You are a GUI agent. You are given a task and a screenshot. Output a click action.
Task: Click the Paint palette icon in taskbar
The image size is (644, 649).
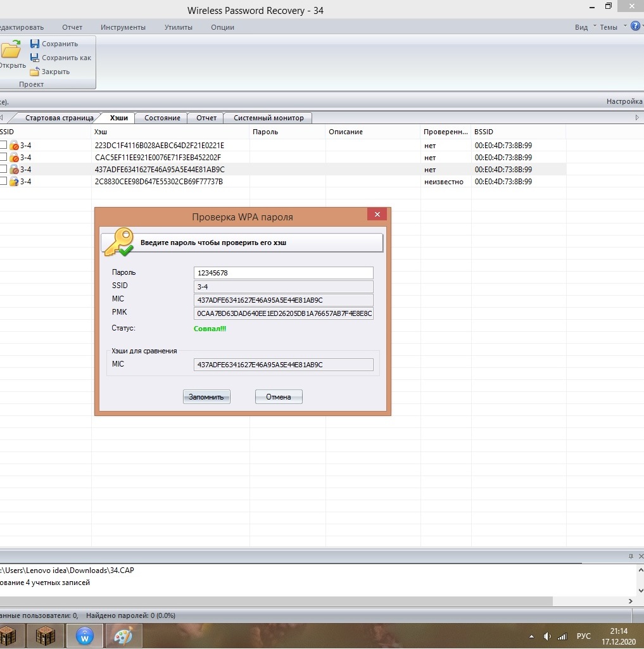123,636
